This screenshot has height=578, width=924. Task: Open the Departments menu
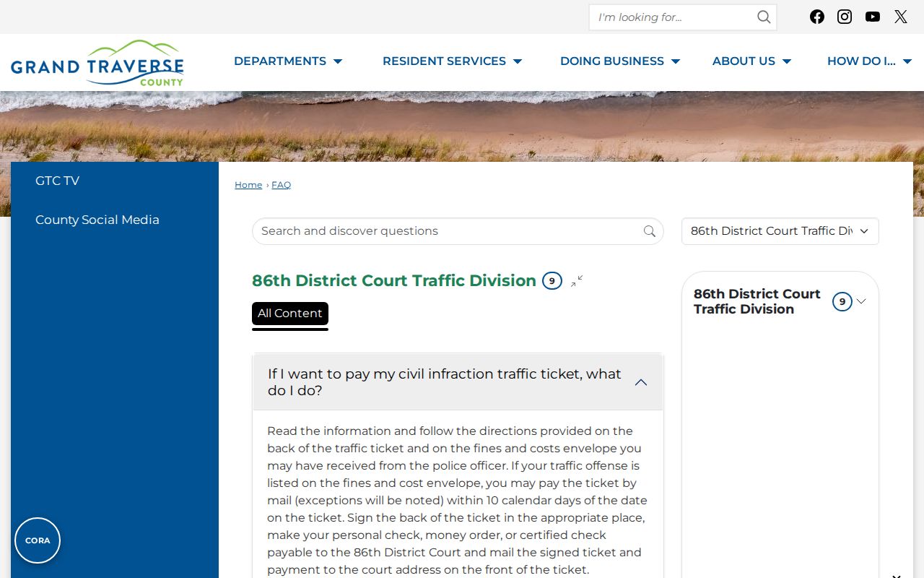tap(288, 61)
